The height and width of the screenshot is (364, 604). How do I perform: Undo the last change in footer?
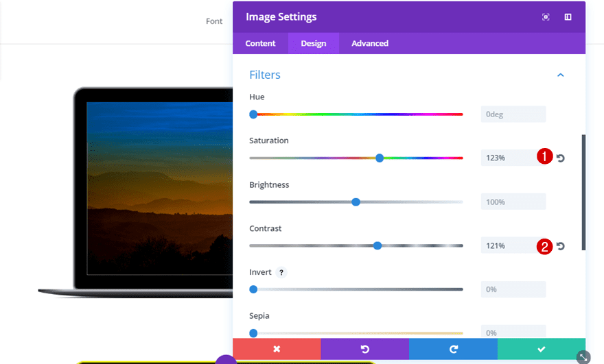click(x=364, y=349)
